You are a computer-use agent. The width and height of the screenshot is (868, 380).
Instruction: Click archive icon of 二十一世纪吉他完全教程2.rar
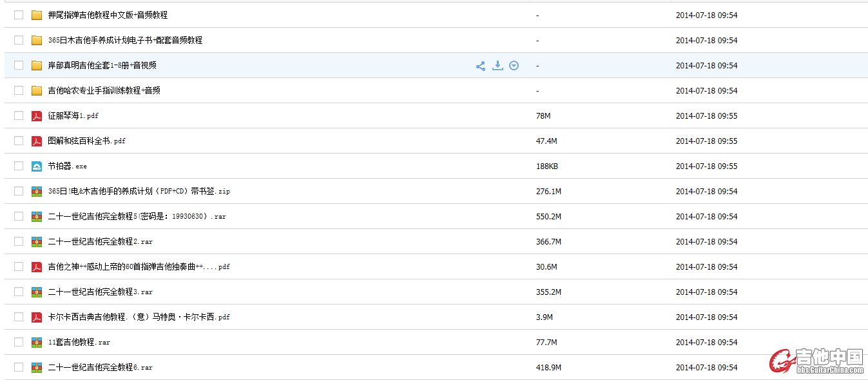pos(37,241)
